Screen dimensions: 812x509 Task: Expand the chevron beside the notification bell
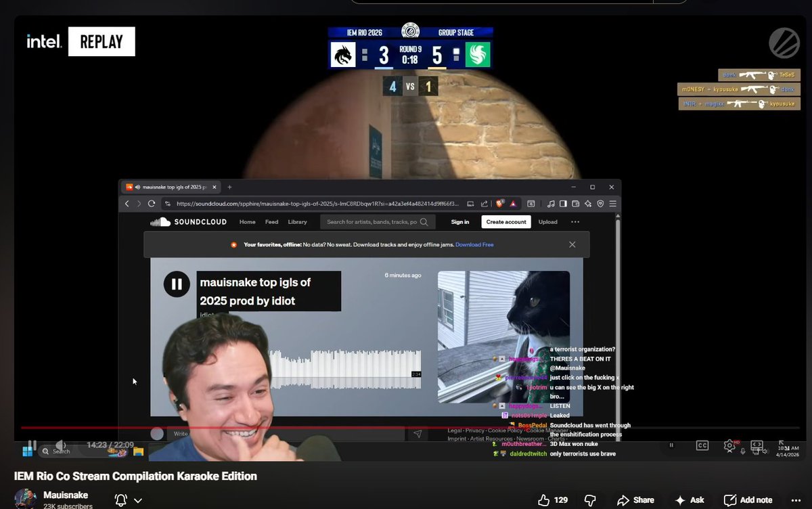138,501
